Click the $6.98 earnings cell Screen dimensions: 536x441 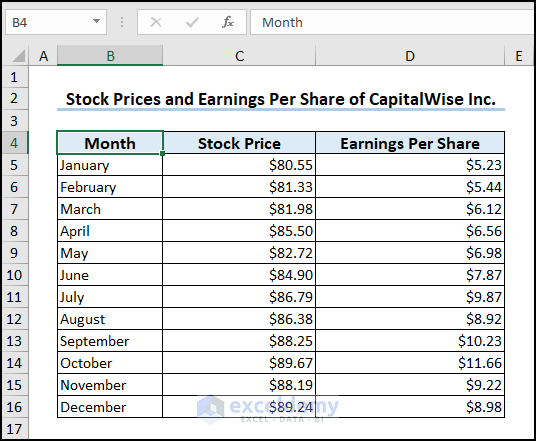(x=410, y=253)
